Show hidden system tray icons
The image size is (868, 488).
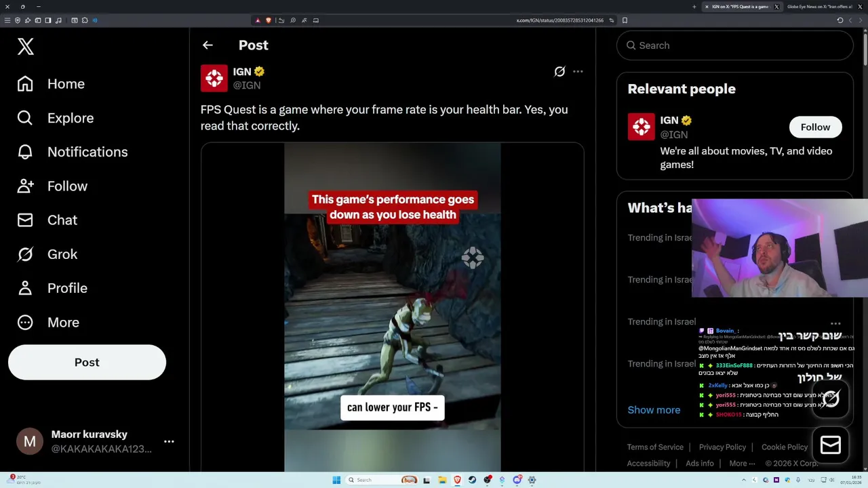pos(744,480)
